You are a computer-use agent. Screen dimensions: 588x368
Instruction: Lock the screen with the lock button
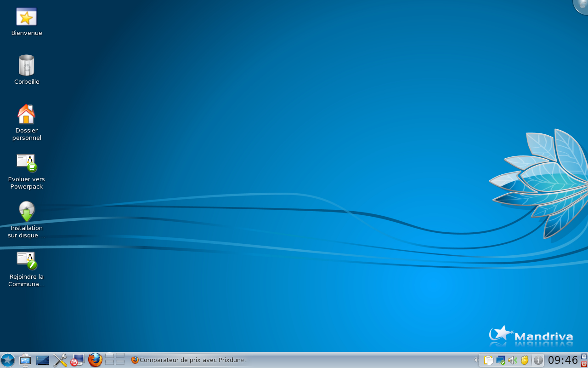click(x=584, y=356)
